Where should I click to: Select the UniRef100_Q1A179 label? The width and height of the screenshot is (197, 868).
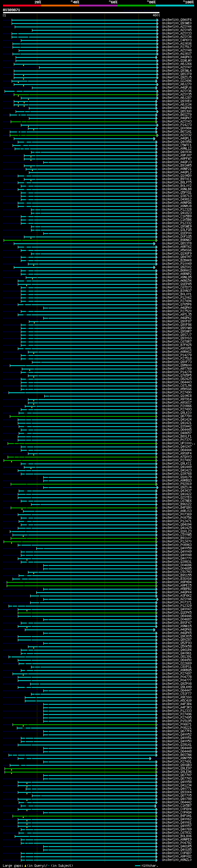pos(177,477)
